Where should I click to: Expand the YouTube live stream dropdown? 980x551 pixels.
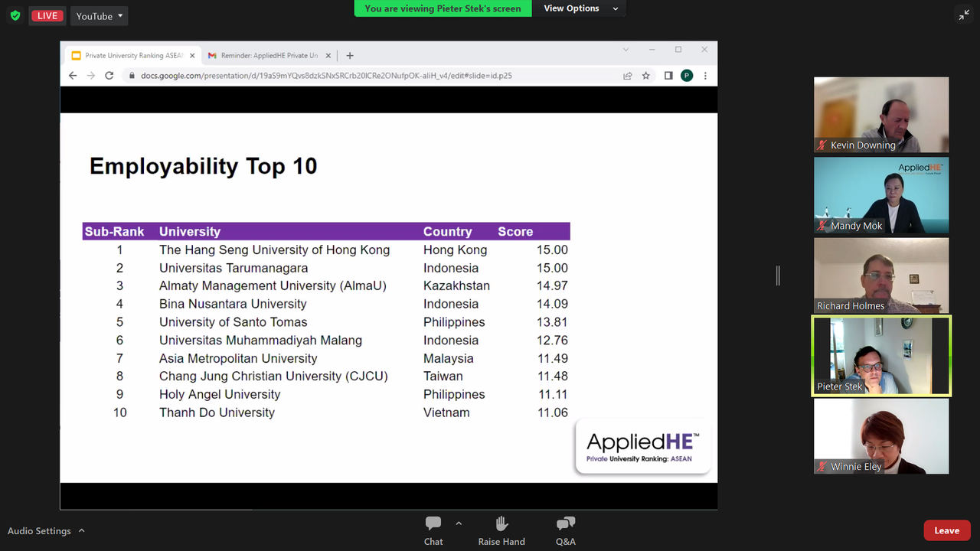click(x=100, y=16)
